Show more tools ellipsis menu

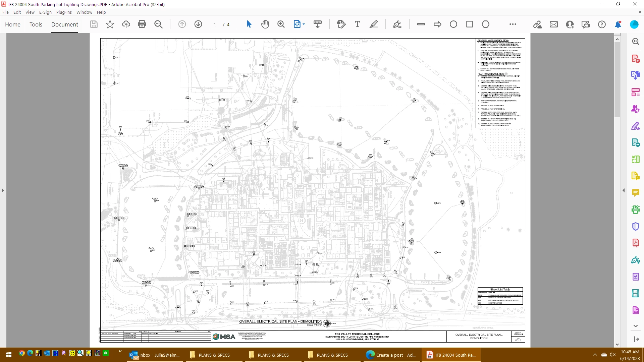[x=513, y=24]
